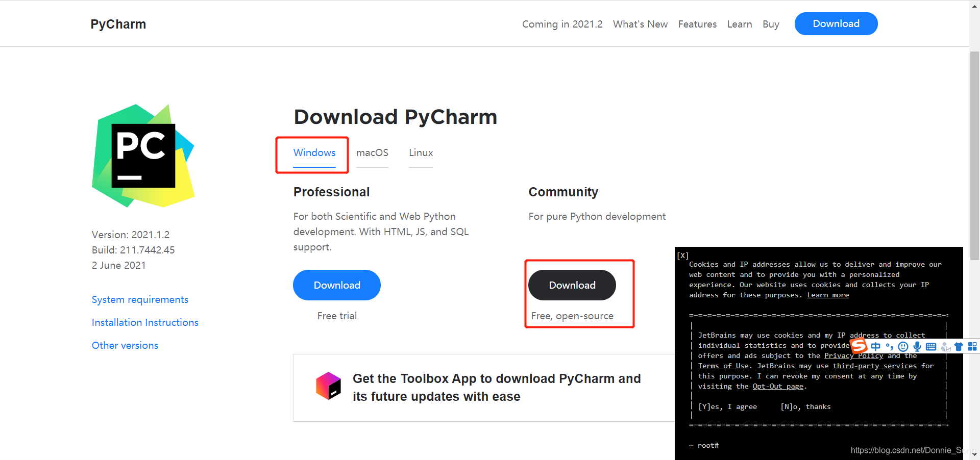980x460 pixels.
Task: Open System requirements link
Action: (x=140, y=299)
